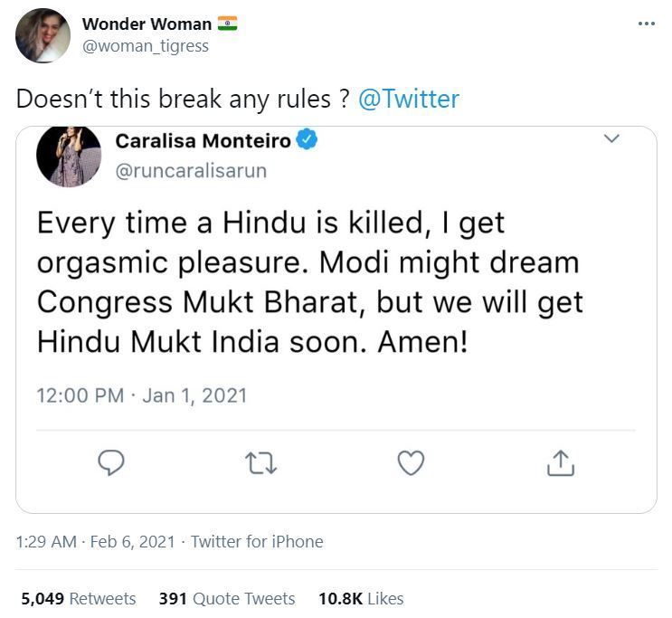View the 5,049 Retweets list

pos(78,599)
